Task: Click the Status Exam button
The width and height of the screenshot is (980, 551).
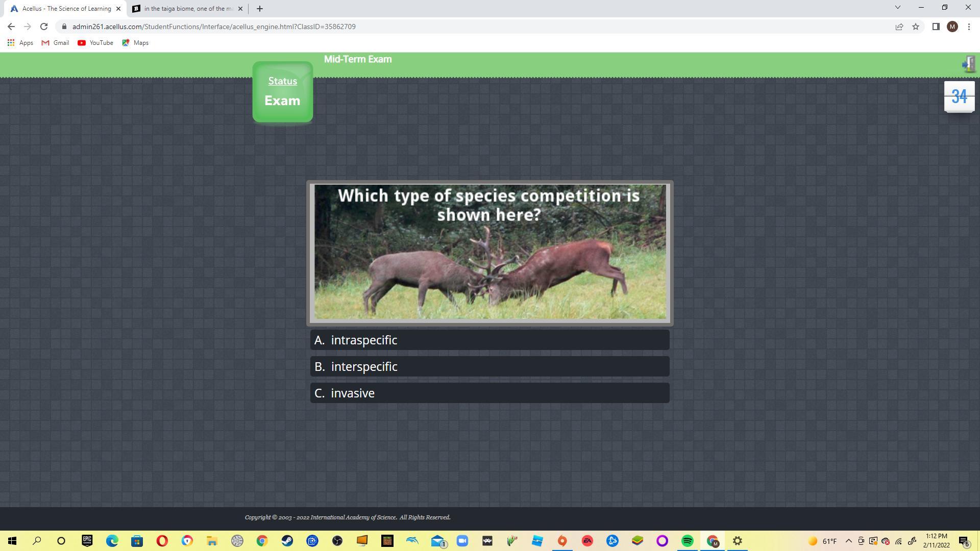Action: [282, 92]
